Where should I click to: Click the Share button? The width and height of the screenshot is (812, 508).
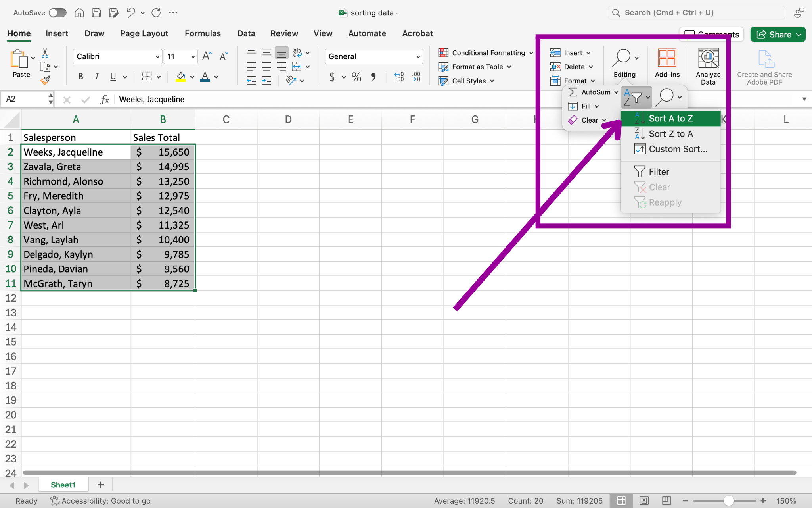[x=778, y=35]
